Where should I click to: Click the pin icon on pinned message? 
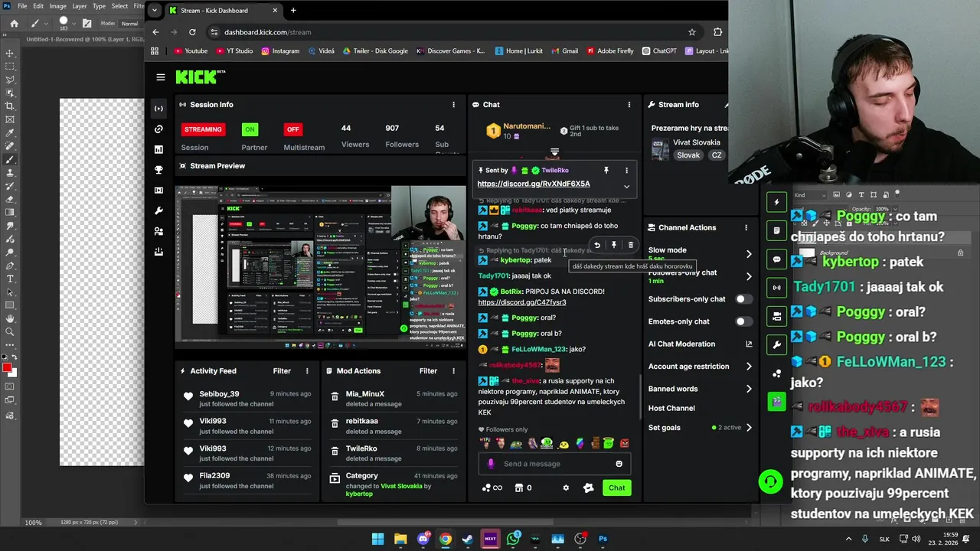point(606,170)
